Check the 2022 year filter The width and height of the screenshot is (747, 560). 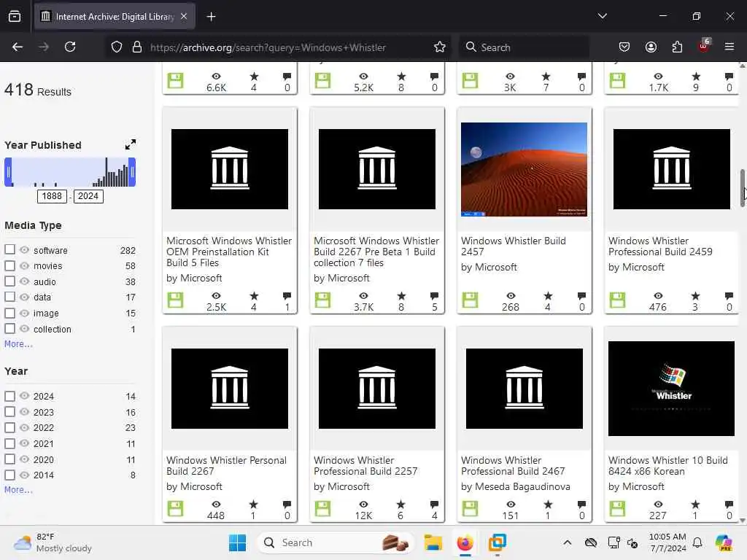pos(9,427)
